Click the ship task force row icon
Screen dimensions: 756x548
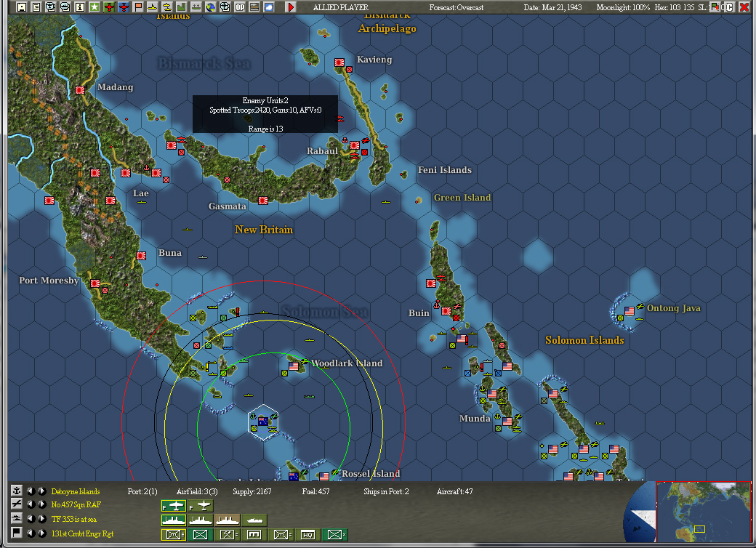[x=17, y=519]
